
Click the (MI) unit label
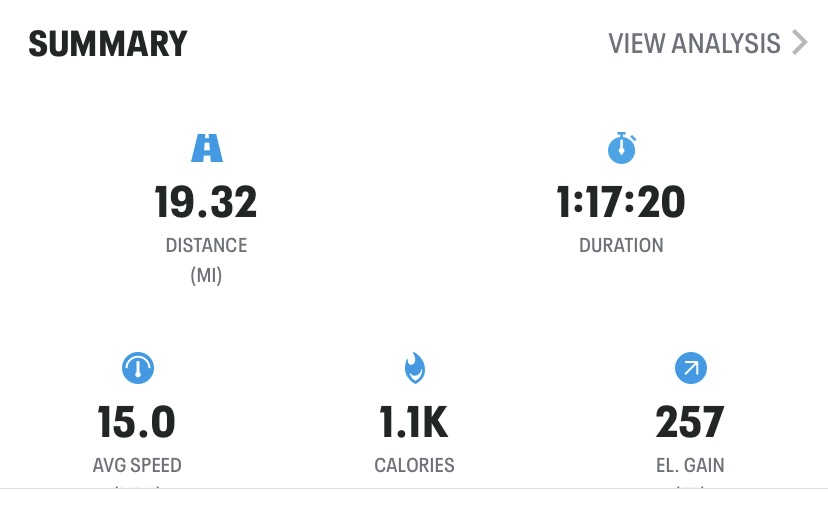pos(206,276)
